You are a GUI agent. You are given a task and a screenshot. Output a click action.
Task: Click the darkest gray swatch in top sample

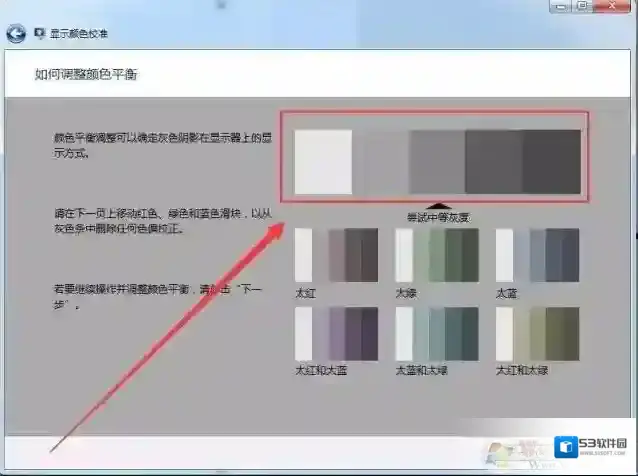tap(551, 161)
